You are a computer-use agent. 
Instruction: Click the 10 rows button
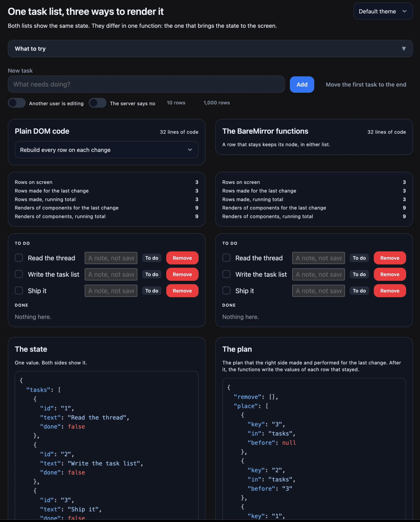(176, 103)
